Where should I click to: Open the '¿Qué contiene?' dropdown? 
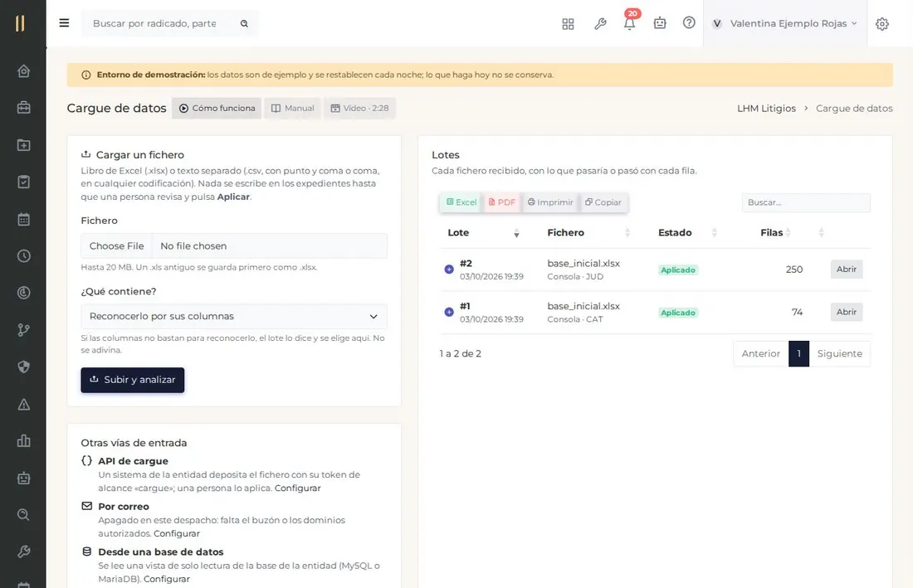tap(234, 316)
